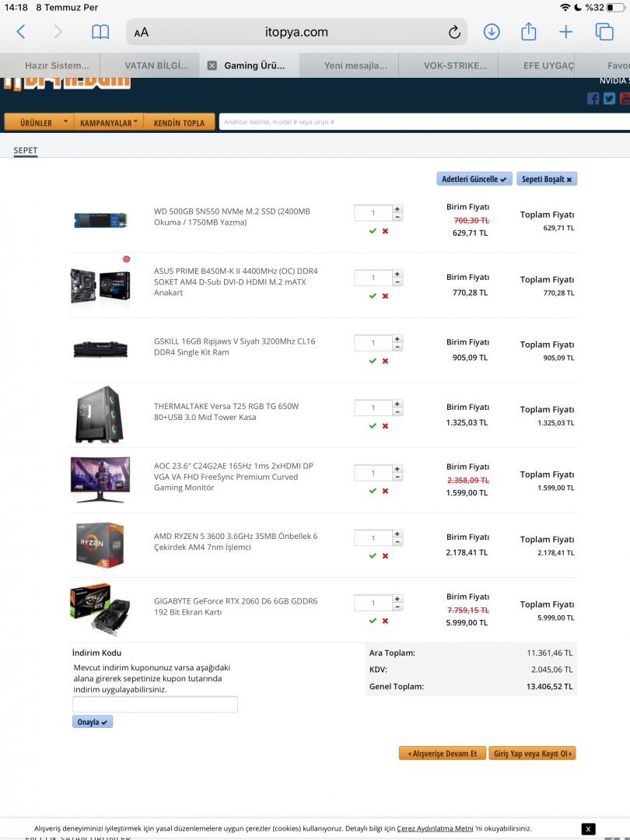630x840 pixels.
Task: Open WD 500GB SN550 product link
Action: [x=232, y=217]
